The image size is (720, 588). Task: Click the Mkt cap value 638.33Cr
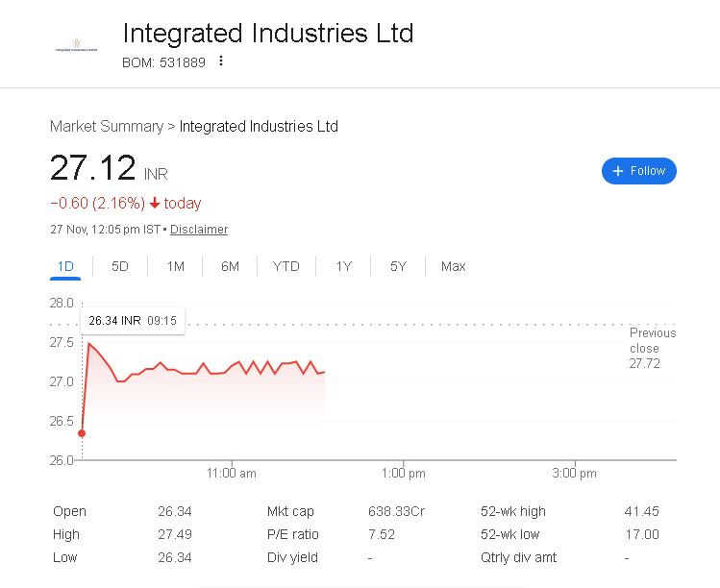[x=396, y=511]
